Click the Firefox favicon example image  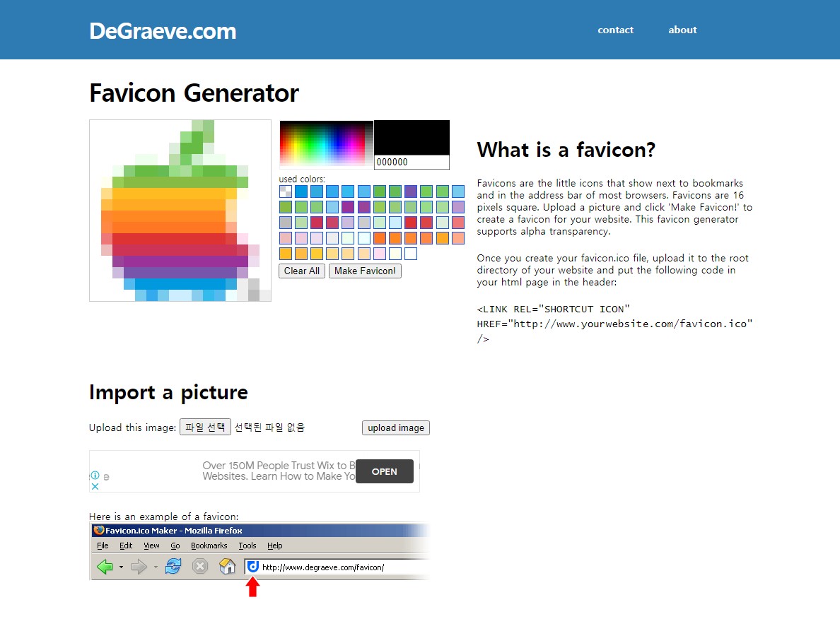[259, 560]
